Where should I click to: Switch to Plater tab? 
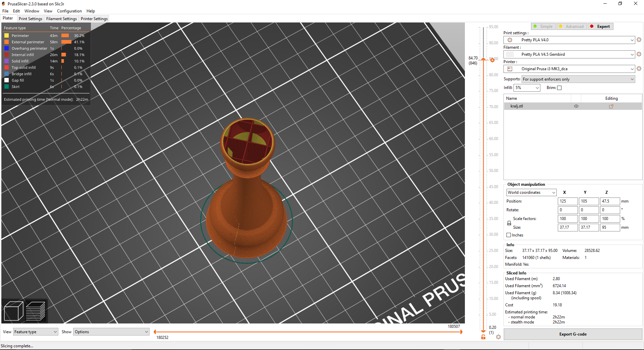tap(8, 18)
